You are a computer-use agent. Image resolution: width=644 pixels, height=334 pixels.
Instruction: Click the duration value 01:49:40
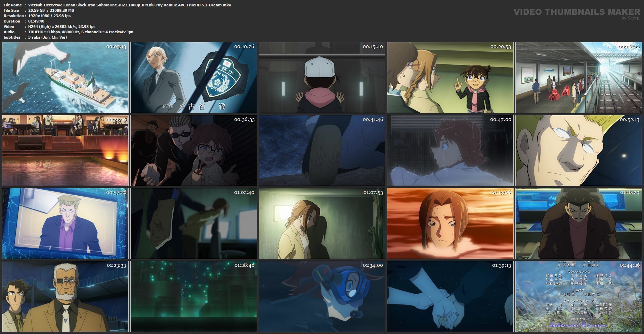coord(36,21)
